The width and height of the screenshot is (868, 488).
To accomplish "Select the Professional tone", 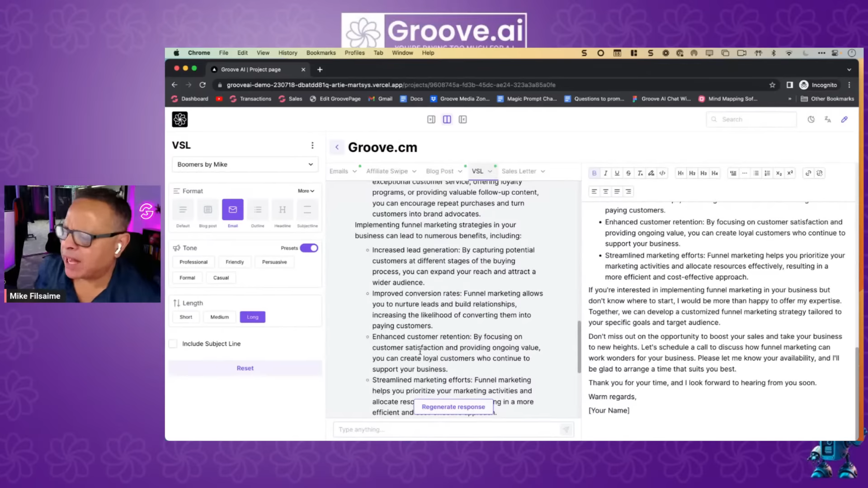I will click(x=193, y=262).
